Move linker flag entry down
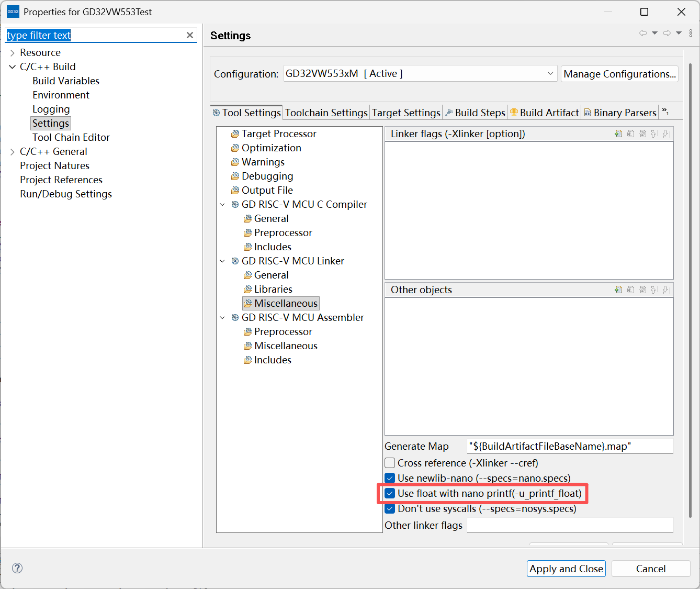Image resolution: width=700 pixels, height=589 pixels. [666, 134]
